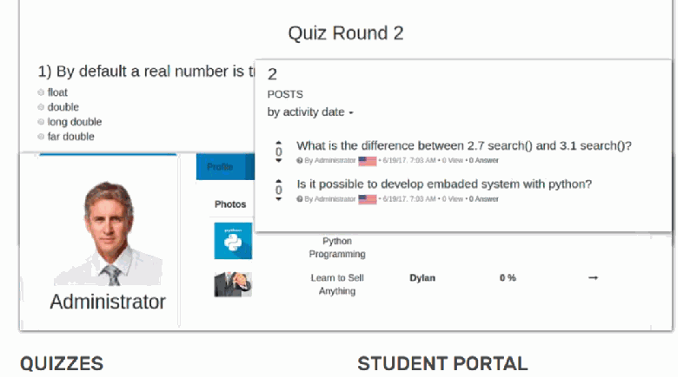678x377 pixels.
Task: Choose the 'far double' radio option
Action: coord(41,137)
